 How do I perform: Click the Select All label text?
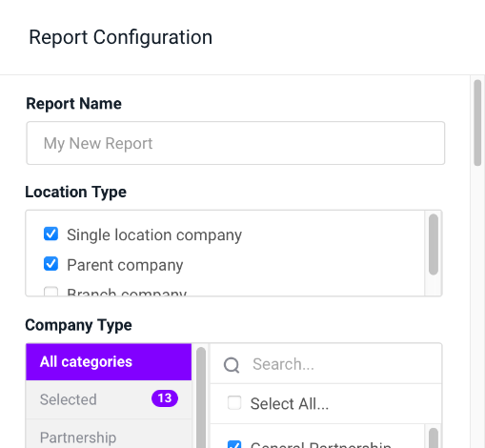click(x=290, y=404)
